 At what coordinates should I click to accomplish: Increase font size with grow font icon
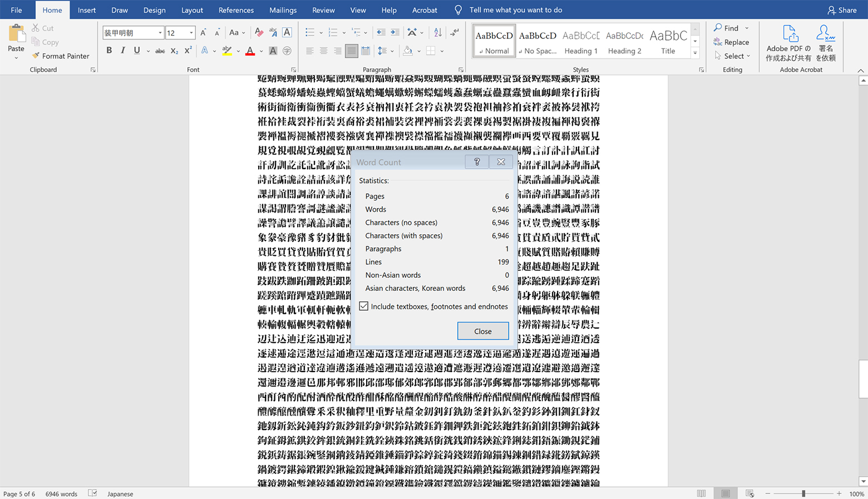[x=203, y=33]
